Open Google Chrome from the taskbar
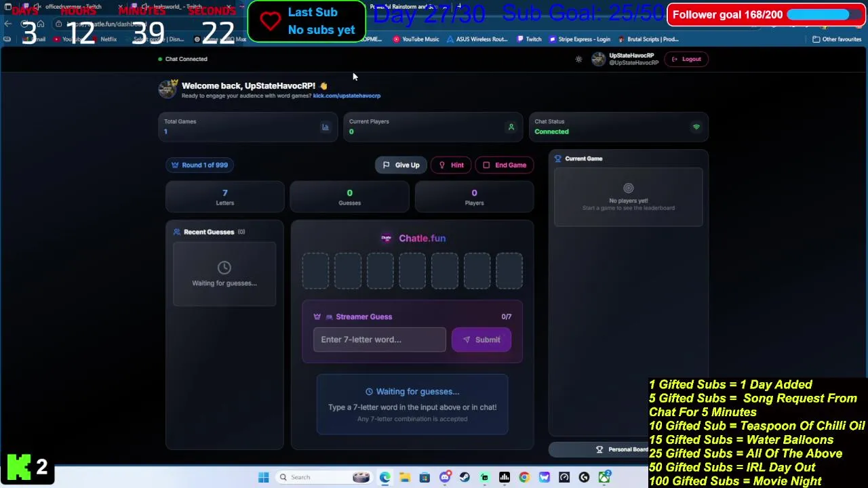Image resolution: width=868 pixels, height=488 pixels. coord(524,477)
